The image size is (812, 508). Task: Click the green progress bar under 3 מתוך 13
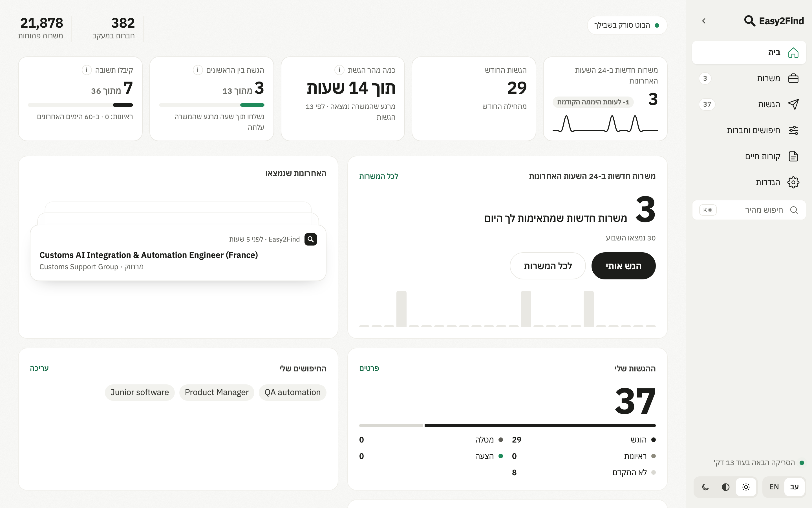[x=211, y=105]
